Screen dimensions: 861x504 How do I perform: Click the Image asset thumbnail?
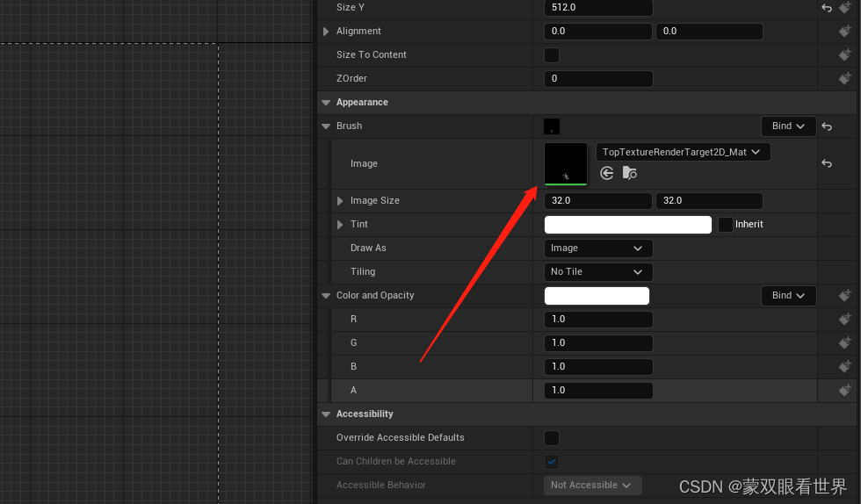pyautogui.click(x=566, y=163)
